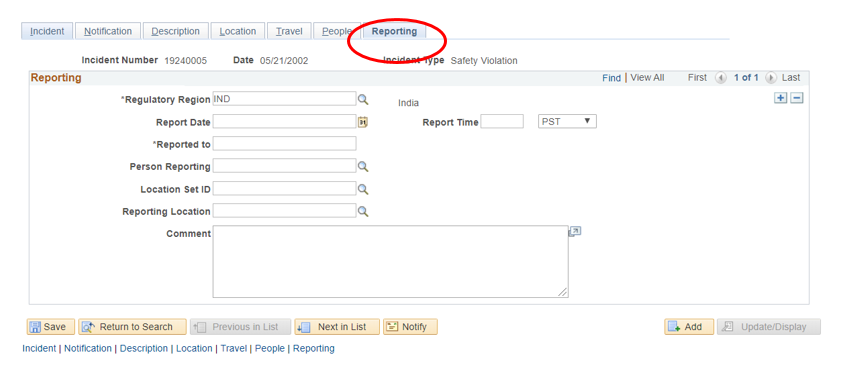Click the date value 05/21/2002

(x=284, y=61)
